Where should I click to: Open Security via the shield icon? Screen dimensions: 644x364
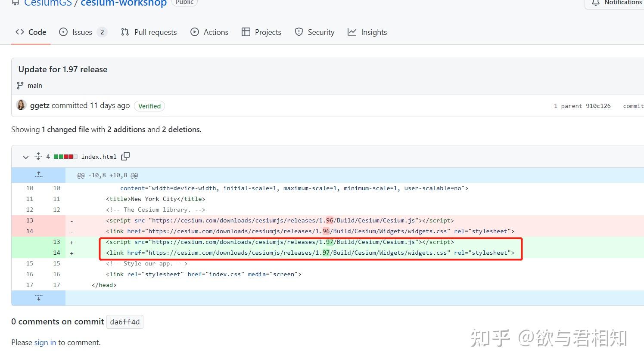299,32
